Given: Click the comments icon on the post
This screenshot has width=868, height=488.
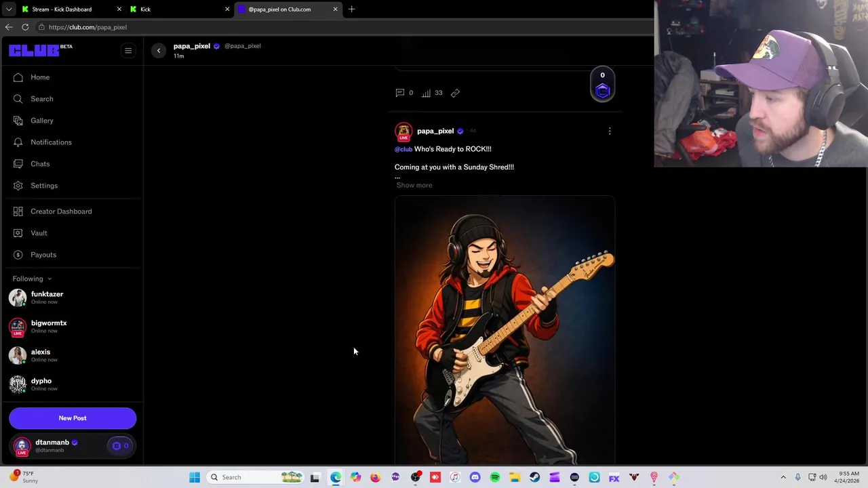Looking at the screenshot, I should (x=400, y=93).
